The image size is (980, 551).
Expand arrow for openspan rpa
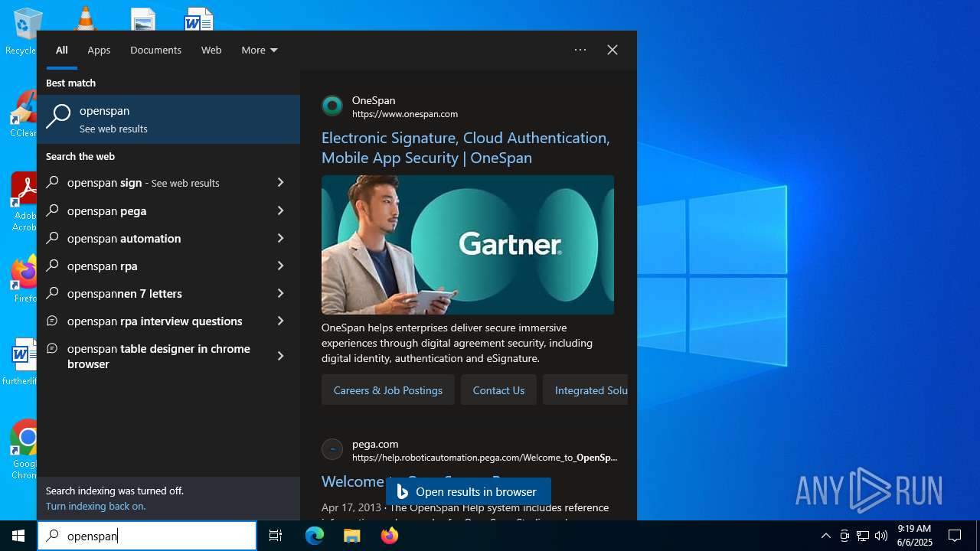(x=280, y=266)
